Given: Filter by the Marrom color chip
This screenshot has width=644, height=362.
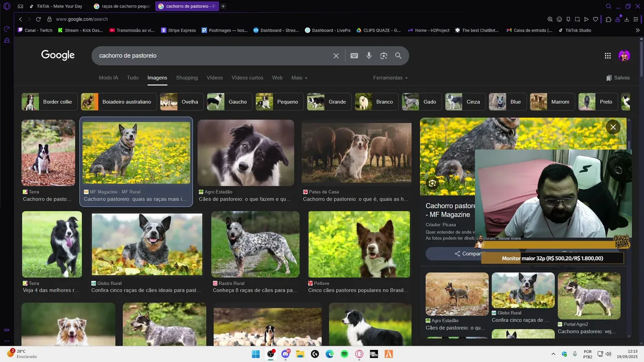Looking at the screenshot, I should coord(552,102).
